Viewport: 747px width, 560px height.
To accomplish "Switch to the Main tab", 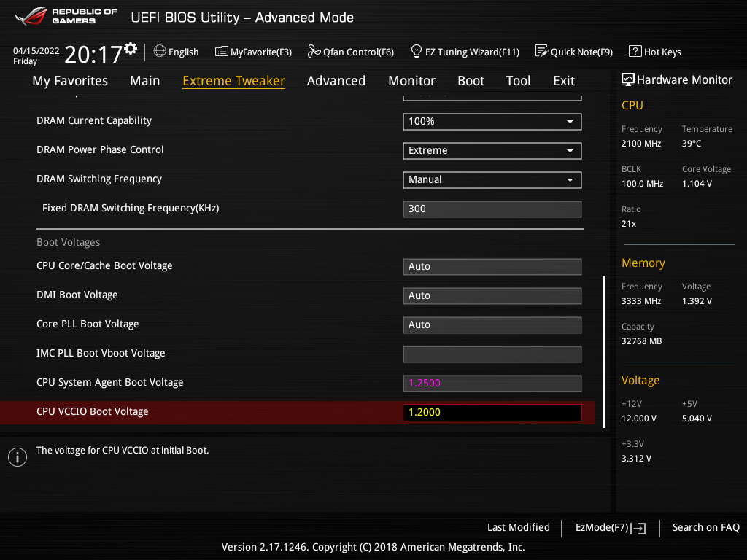I will [x=145, y=81].
